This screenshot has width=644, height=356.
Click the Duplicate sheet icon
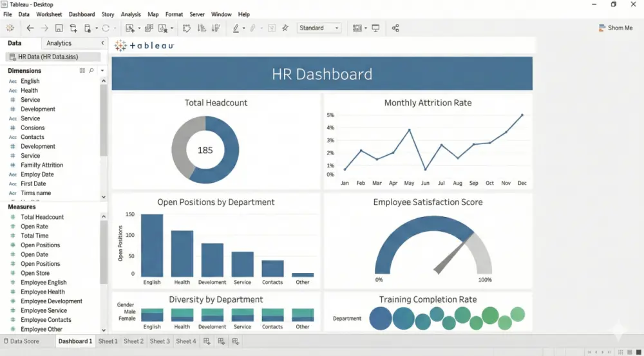[x=149, y=28]
